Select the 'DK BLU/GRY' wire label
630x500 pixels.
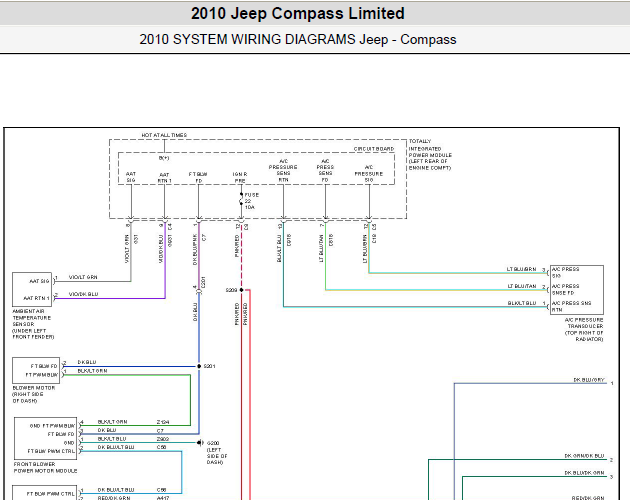tap(589, 379)
